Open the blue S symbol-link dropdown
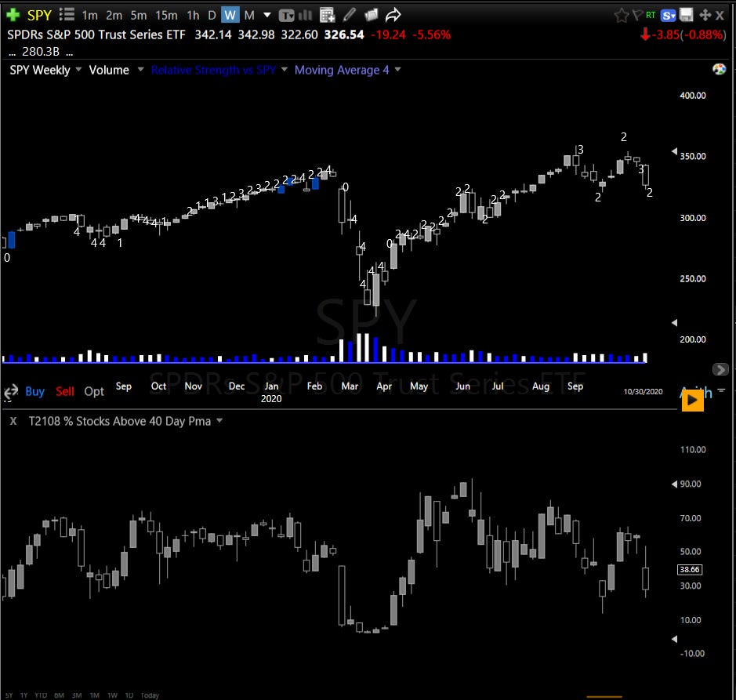 (x=668, y=16)
